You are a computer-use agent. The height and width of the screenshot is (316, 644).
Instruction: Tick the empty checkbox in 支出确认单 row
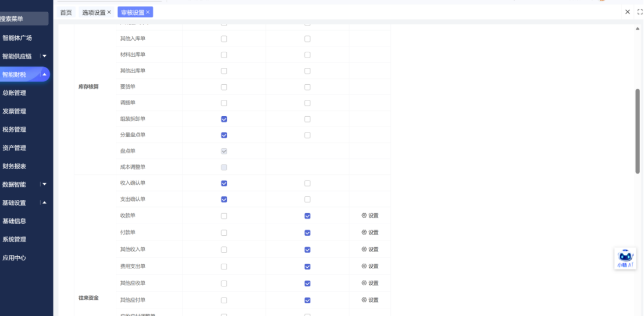307,200
